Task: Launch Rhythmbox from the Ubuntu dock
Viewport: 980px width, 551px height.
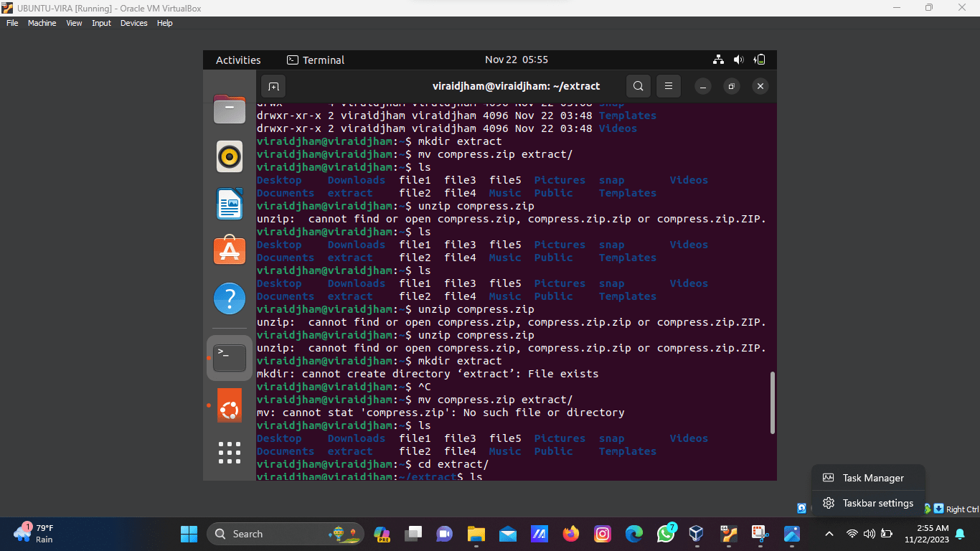Action: 230,156
